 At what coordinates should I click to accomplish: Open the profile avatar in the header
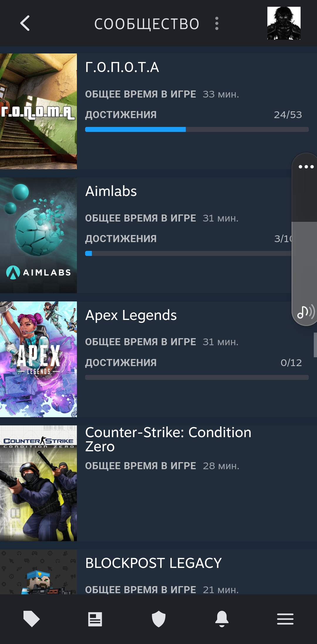click(x=284, y=23)
